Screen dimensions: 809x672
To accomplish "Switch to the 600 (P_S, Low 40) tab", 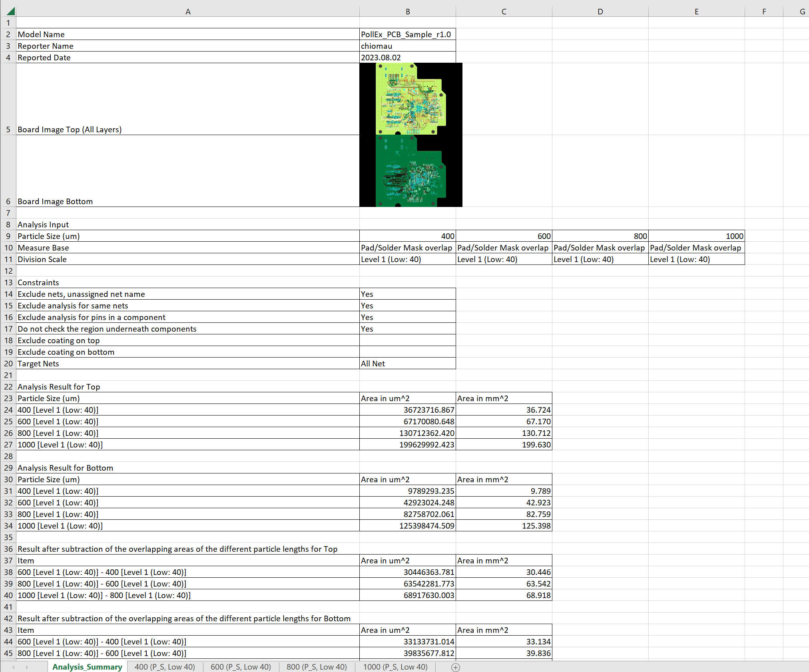I will (x=241, y=667).
